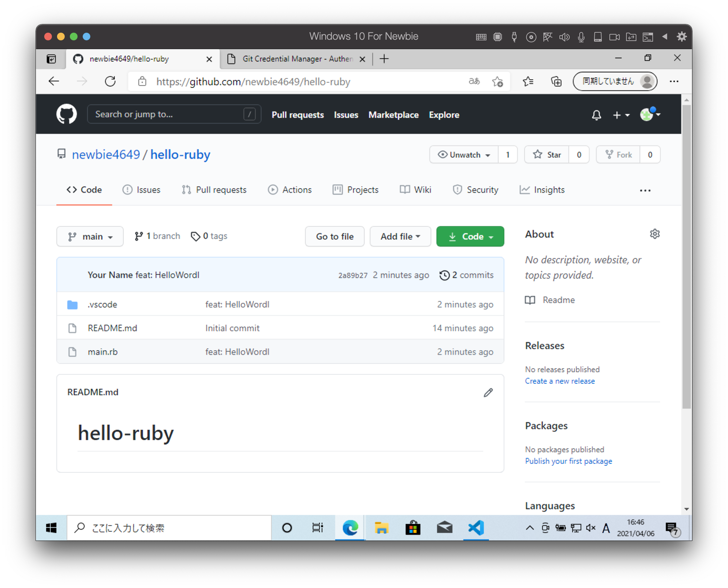Click Create a new release link
Screen dimensions: 728x588
(x=559, y=381)
